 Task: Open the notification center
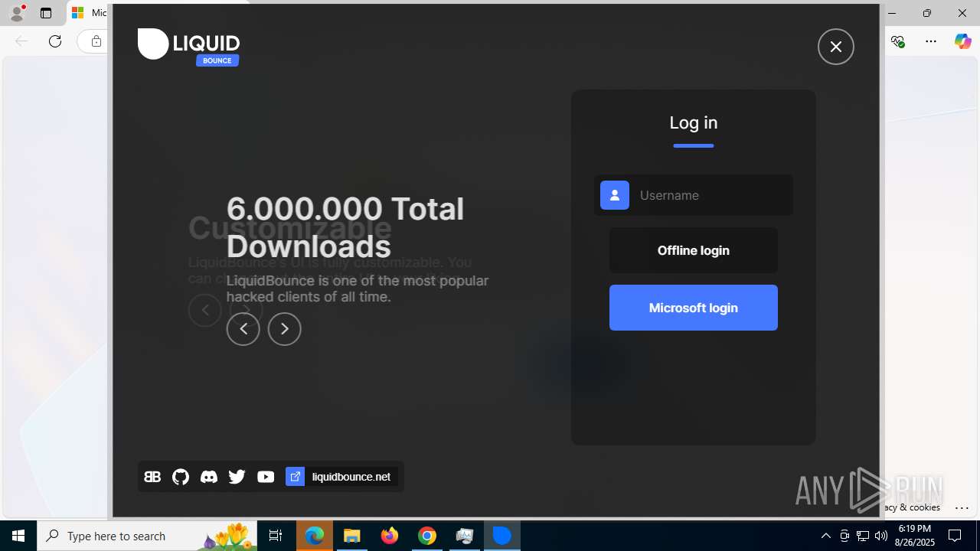(x=955, y=536)
